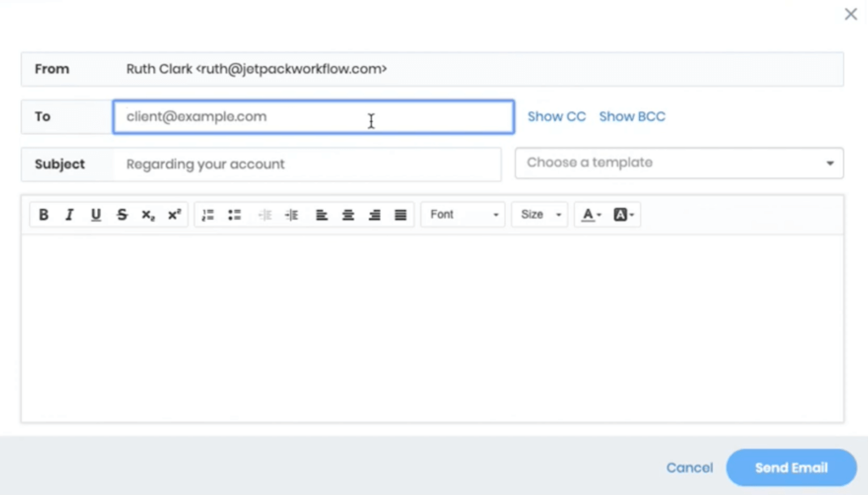Enable subscript formatting
868x495 pixels.
[148, 215]
